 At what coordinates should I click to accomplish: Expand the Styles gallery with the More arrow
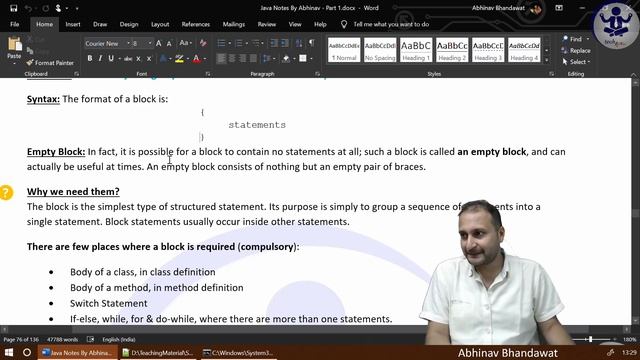coord(547,61)
